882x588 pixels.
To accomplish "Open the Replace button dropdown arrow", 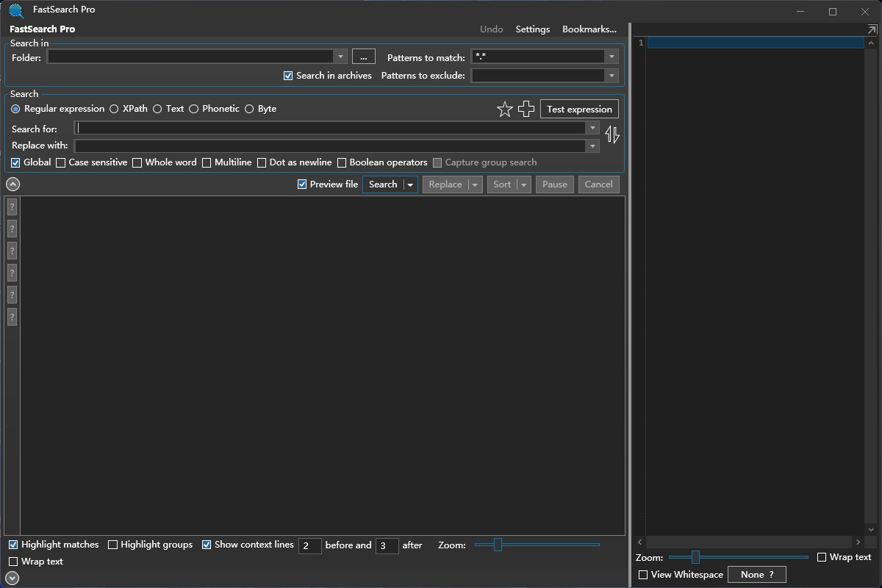I will [475, 184].
